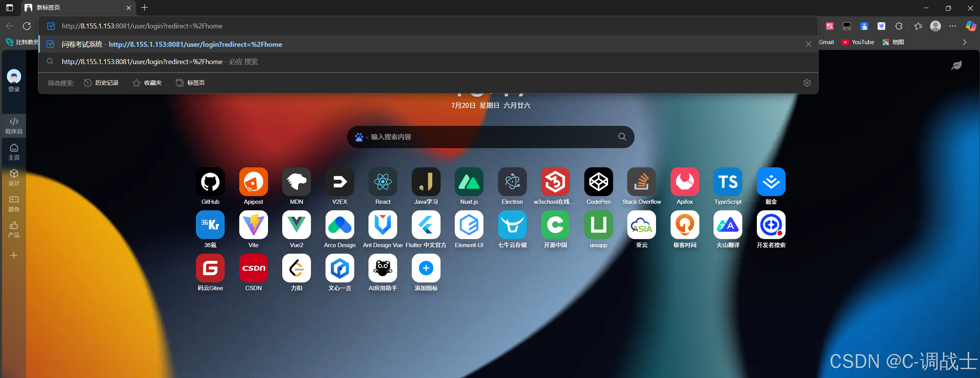Add a new sidebar category with plus

[x=14, y=255]
